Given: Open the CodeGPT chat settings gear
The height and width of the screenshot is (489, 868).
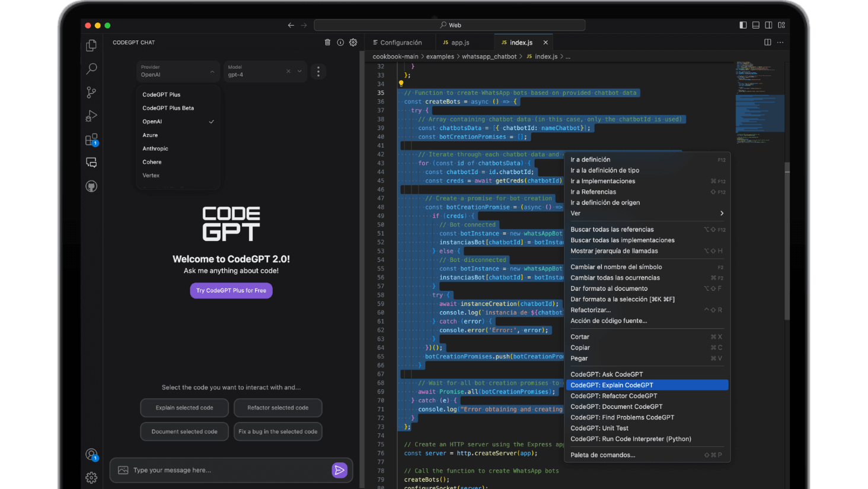Looking at the screenshot, I should click(353, 43).
